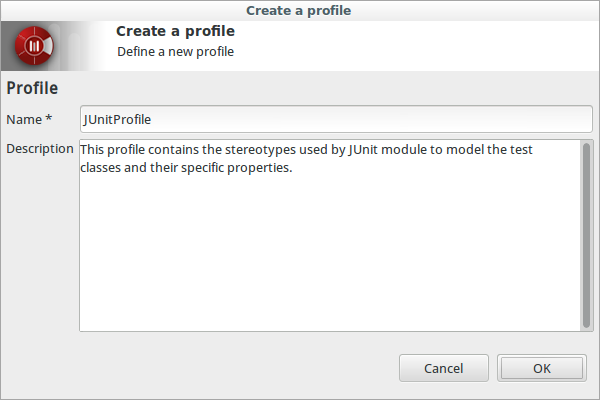Click the 'Profile' section heading
The width and height of the screenshot is (600, 400).
click(32, 88)
